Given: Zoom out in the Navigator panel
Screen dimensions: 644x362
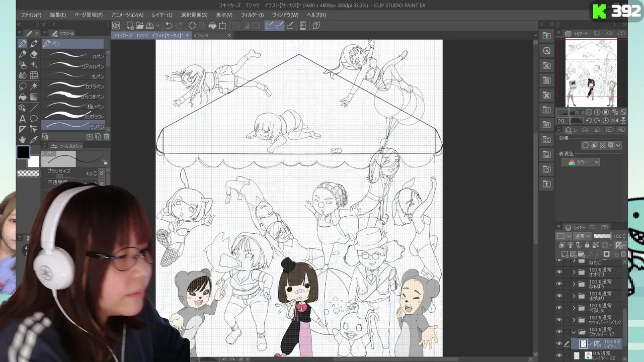Looking at the screenshot, I should click(x=588, y=112).
